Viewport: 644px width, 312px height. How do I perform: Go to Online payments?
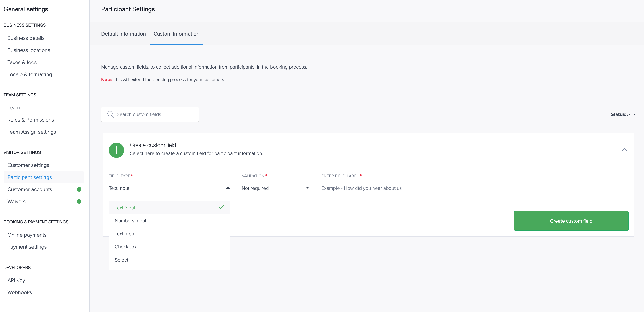tap(27, 235)
